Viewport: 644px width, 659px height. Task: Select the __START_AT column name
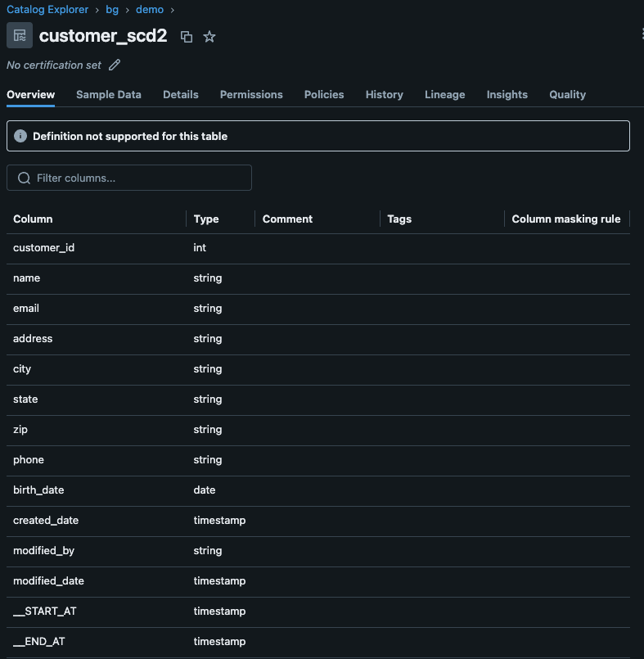tap(45, 611)
